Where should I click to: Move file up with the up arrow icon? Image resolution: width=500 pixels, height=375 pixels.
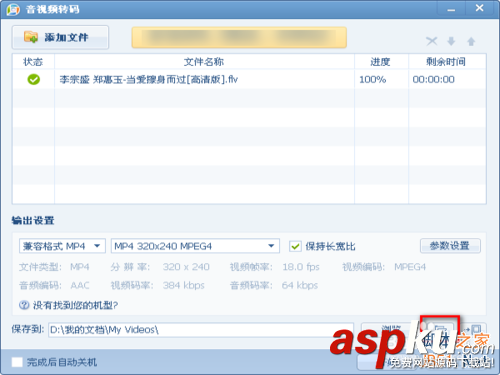[471, 41]
